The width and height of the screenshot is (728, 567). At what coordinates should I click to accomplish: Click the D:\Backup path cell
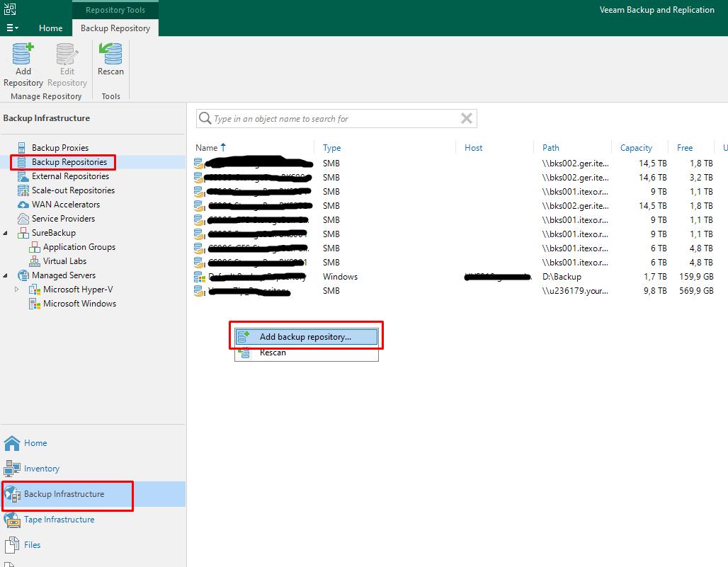click(x=562, y=277)
